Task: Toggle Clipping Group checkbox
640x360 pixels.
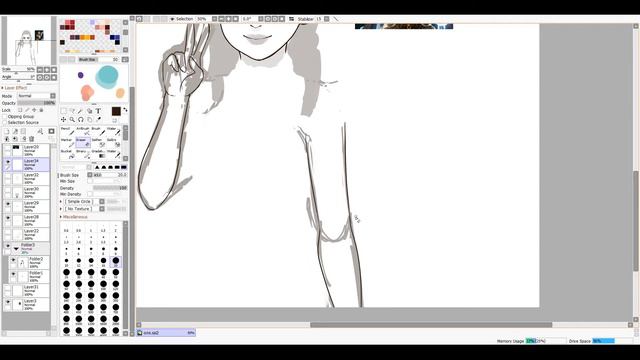Action: [5, 117]
